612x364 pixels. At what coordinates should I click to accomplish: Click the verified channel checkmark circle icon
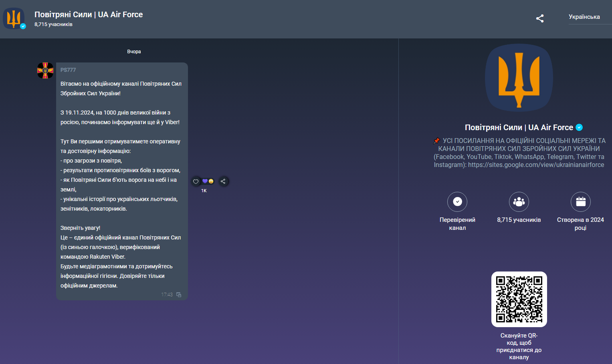[457, 202]
